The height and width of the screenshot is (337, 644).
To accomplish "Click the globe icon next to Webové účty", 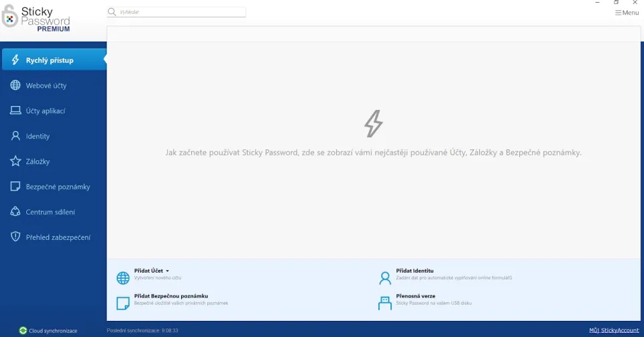I will pos(15,85).
